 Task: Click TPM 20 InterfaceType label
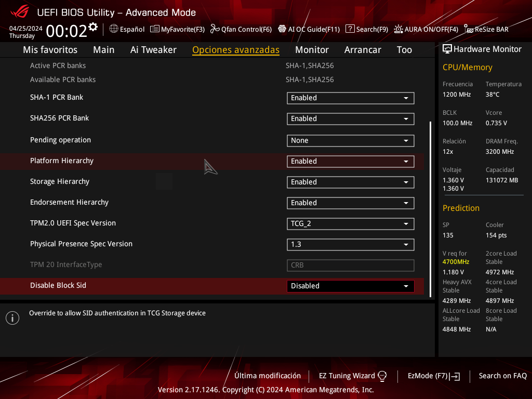[x=66, y=264]
